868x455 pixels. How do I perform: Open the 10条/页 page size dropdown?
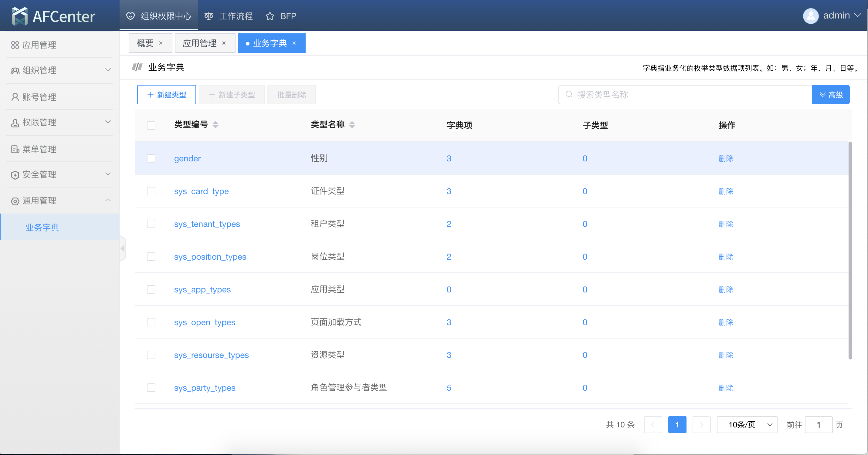pos(746,425)
